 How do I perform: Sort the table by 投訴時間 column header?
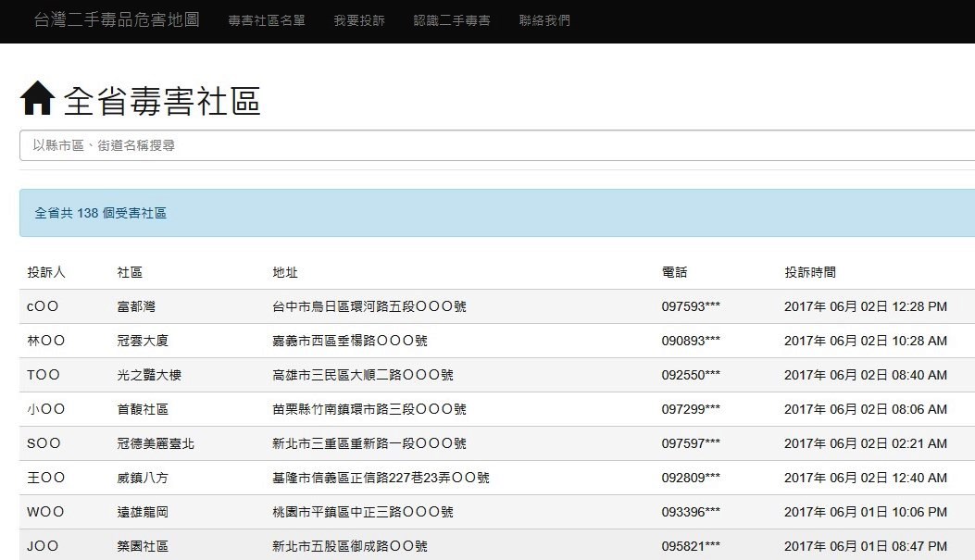tap(809, 270)
